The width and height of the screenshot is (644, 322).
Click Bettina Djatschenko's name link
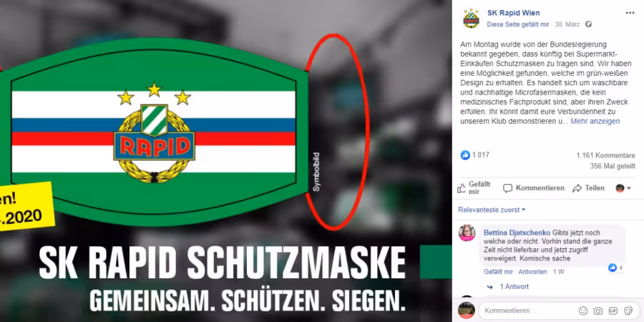click(x=517, y=233)
